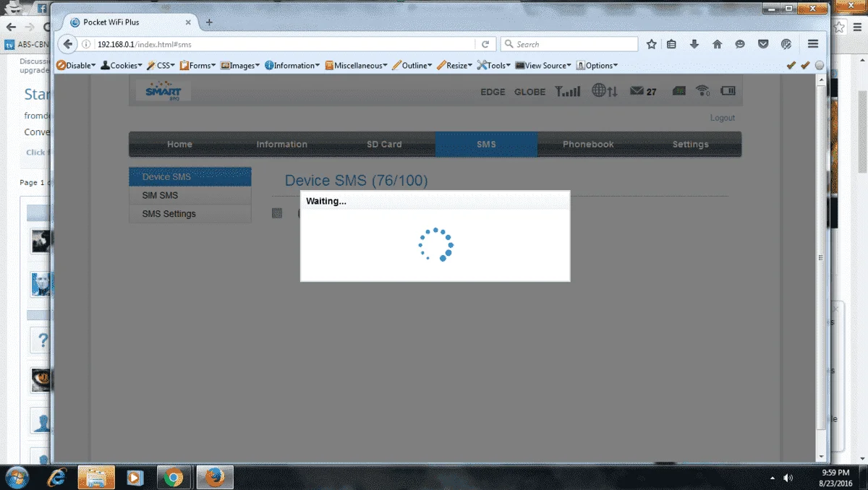Click the Firefox taskbar icon
Viewport: 868px width, 490px height.
[x=214, y=478]
